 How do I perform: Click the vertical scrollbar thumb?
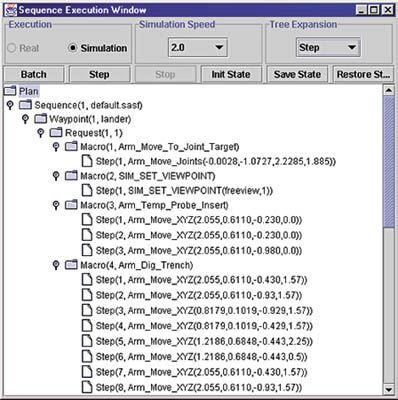(388, 161)
